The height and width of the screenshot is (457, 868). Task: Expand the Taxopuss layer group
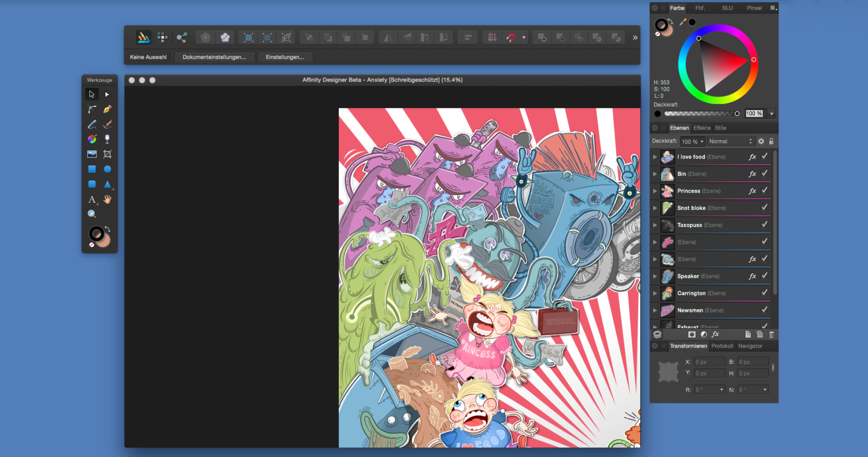click(655, 225)
